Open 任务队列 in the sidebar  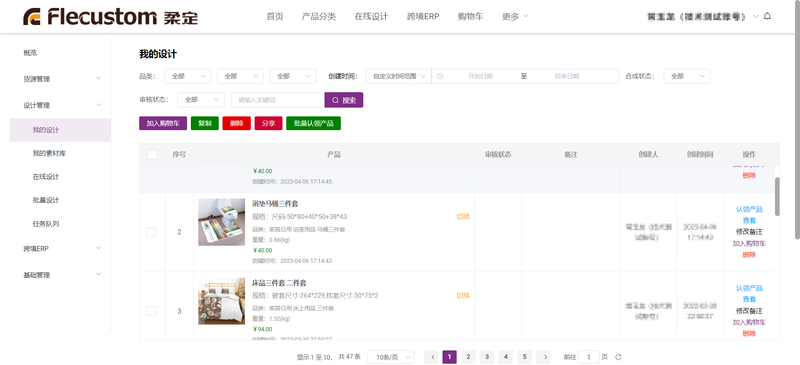pos(45,224)
